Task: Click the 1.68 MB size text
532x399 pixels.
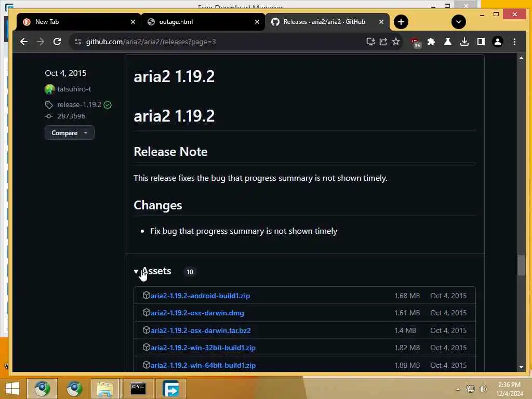Action: (x=407, y=296)
